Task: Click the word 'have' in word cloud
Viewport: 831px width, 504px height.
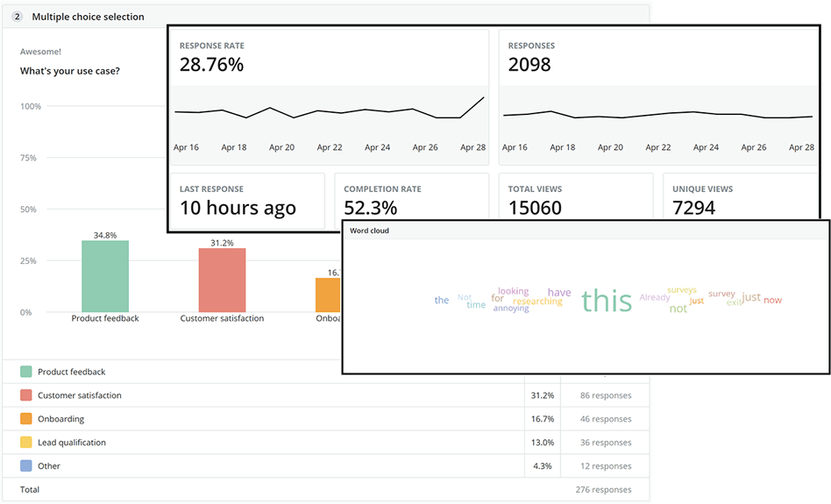Action: click(x=559, y=292)
